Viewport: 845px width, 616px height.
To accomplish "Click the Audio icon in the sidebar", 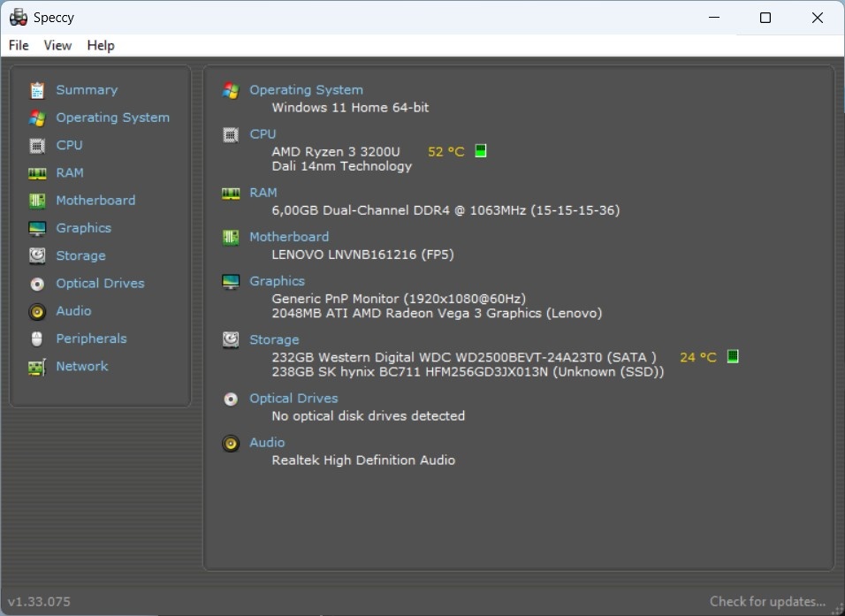I will [36, 310].
